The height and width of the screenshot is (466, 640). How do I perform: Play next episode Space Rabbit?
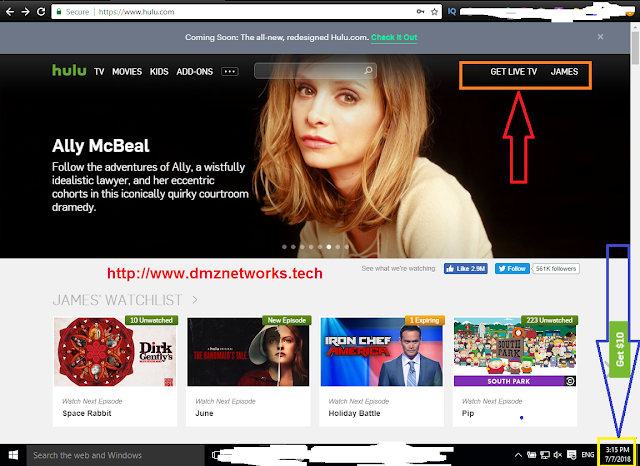pos(87,413)
